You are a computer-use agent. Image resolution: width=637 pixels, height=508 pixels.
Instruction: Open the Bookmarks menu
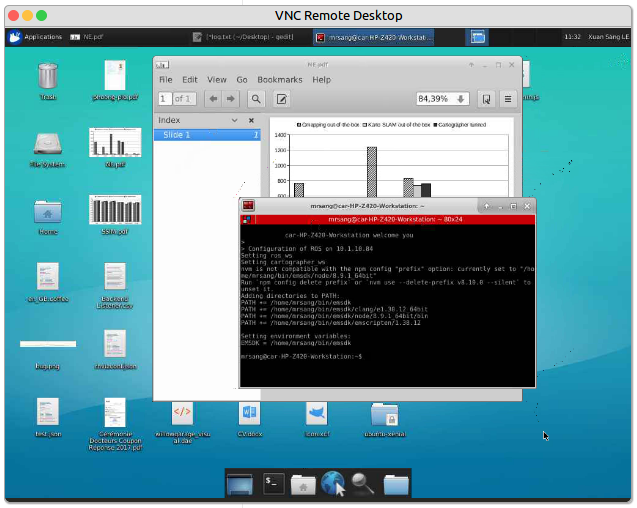coord(280,80)
